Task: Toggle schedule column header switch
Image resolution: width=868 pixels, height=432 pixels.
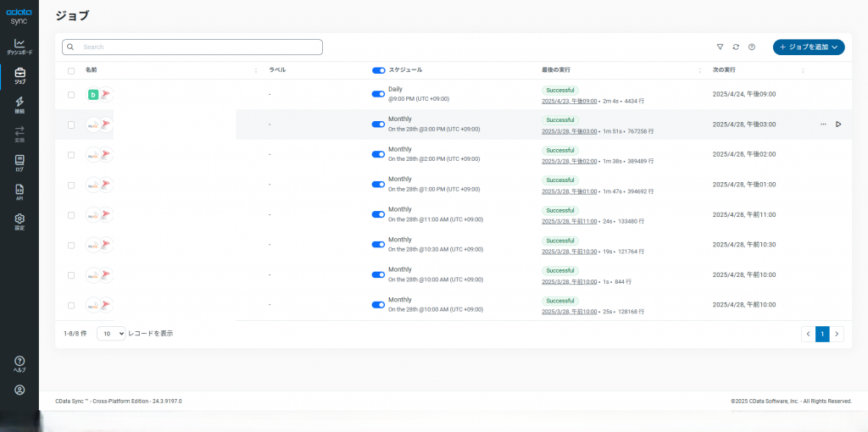Action: pyautogui.click(x=378, y=70)
